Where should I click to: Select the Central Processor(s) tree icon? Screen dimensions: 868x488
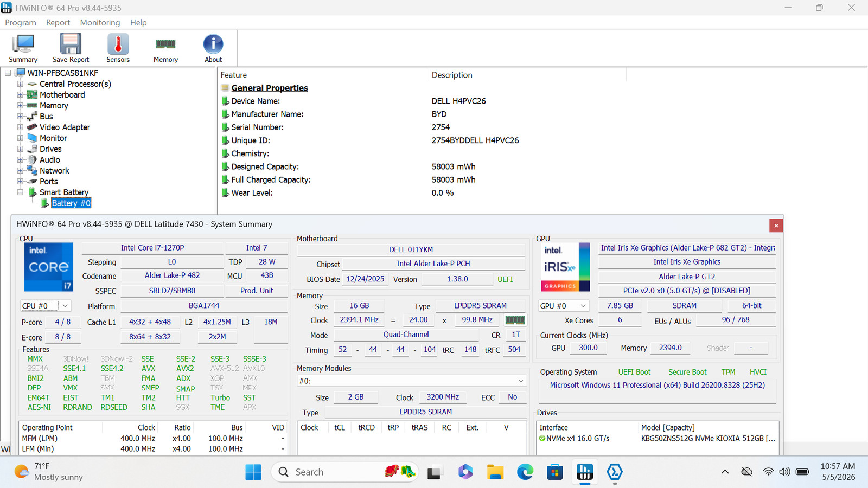point(32,84)
